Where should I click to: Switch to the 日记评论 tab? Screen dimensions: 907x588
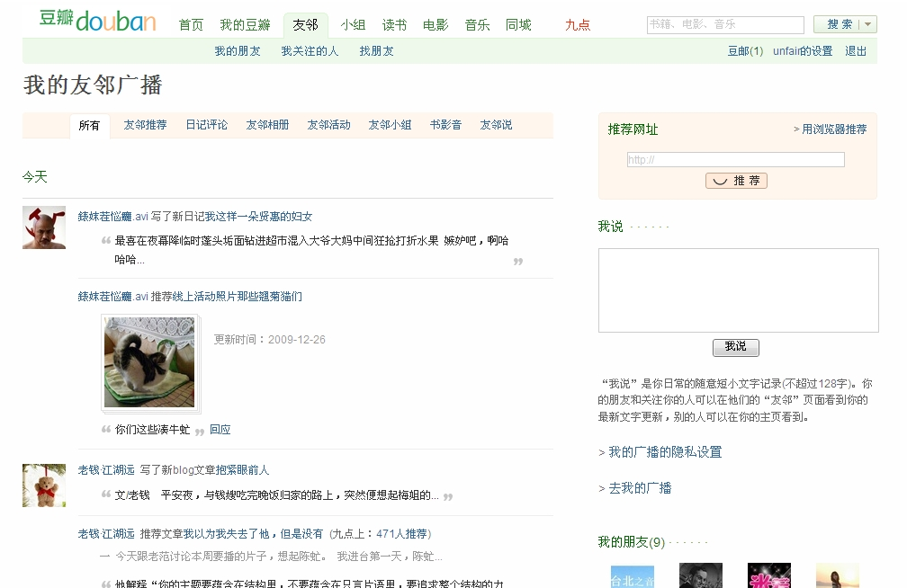pyautogui.click(x=206, y=125)
